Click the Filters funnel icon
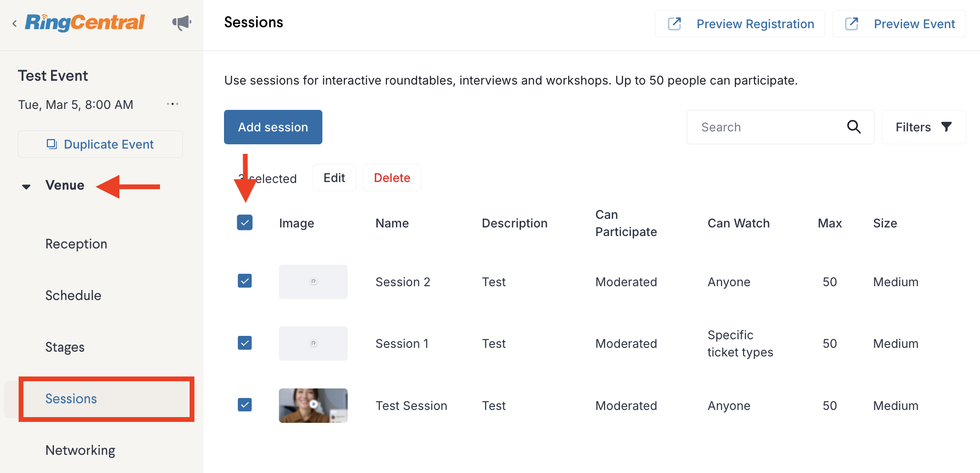The width and height of the screenshot is (980, 473). (947, 127)
